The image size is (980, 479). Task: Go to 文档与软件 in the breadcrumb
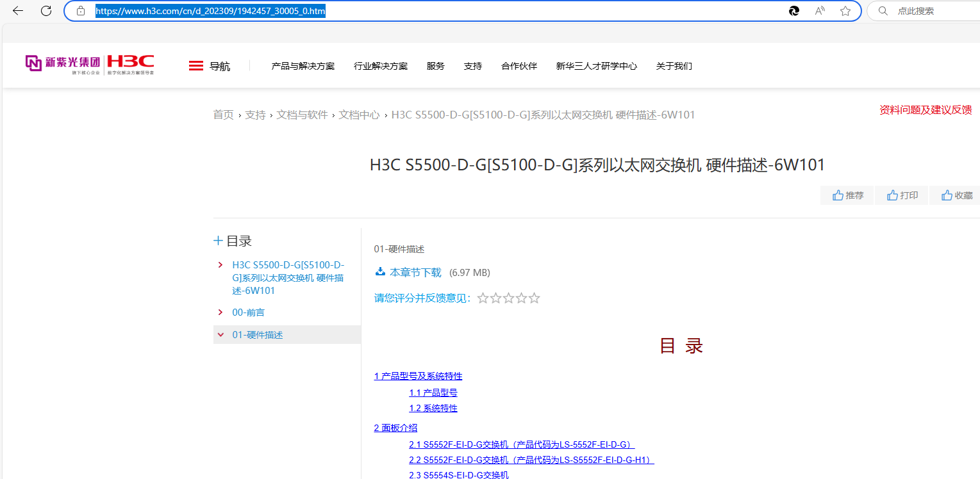pyautogui.click(x=302, y=115)
